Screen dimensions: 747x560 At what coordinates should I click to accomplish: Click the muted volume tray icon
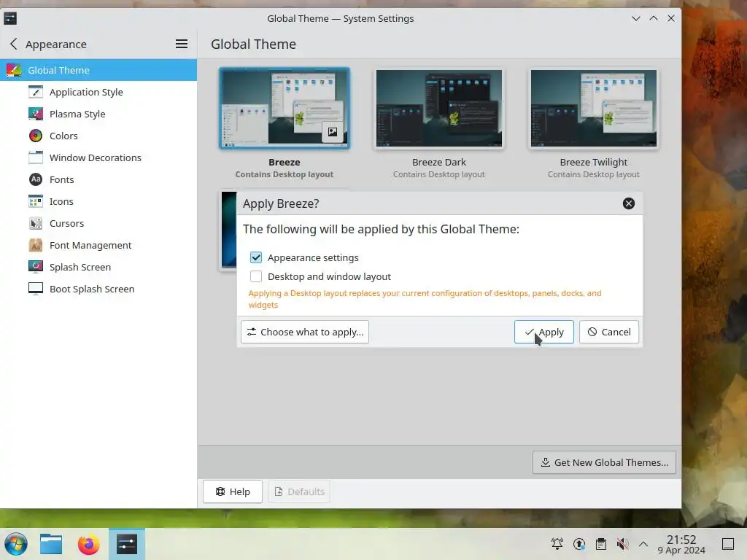[x=623, y=544]
